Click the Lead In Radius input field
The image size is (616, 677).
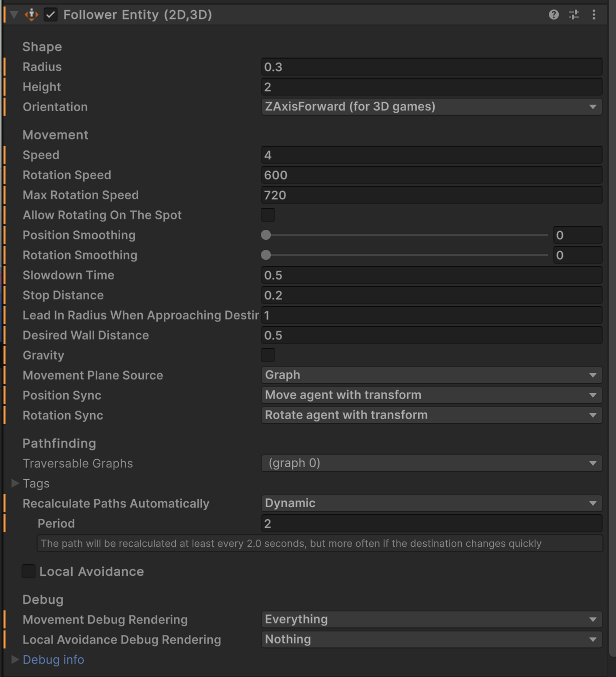pos(432,315)
